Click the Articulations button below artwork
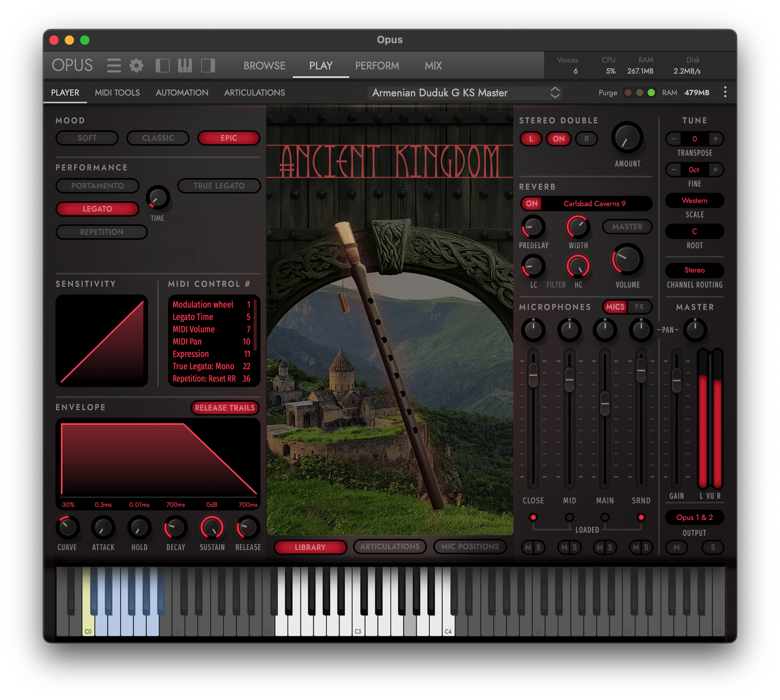This screenshot has height=700, width=780. (x=390, y=547)
